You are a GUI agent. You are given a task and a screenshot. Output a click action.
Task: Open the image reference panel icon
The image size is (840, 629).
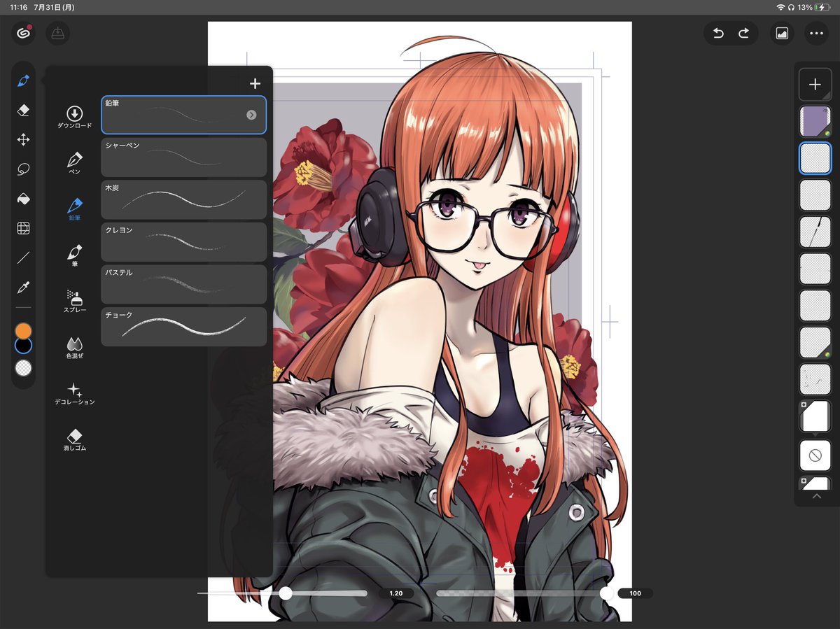coord(782,33)
